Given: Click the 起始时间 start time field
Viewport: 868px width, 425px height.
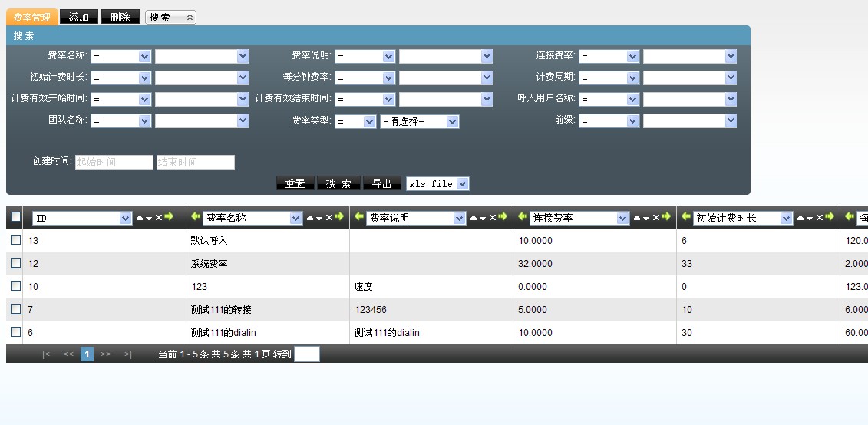Looking at the screenshot, I should click(x=114, y=163).
